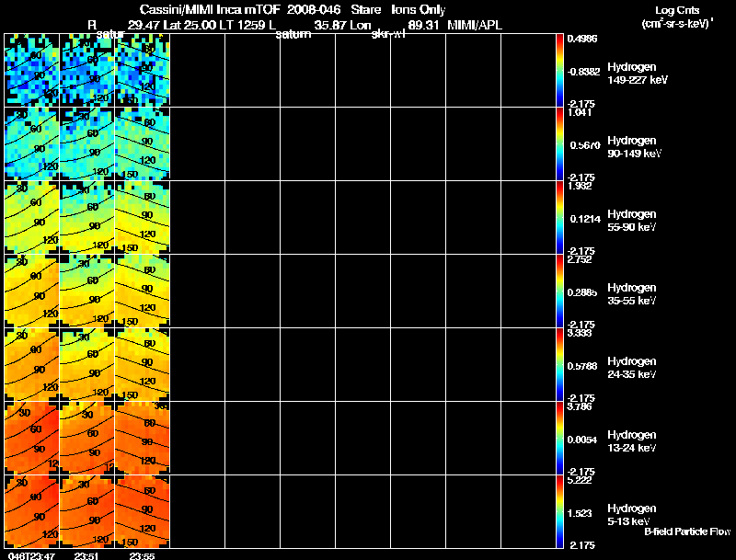
Task: Click the 23:55 time label
Action: (x=141, y=554)
